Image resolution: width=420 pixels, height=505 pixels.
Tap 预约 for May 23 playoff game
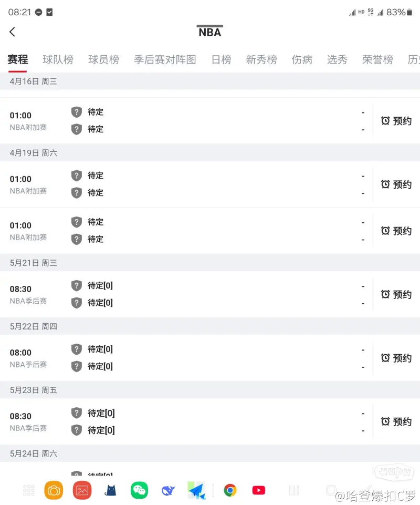point(396,421)
